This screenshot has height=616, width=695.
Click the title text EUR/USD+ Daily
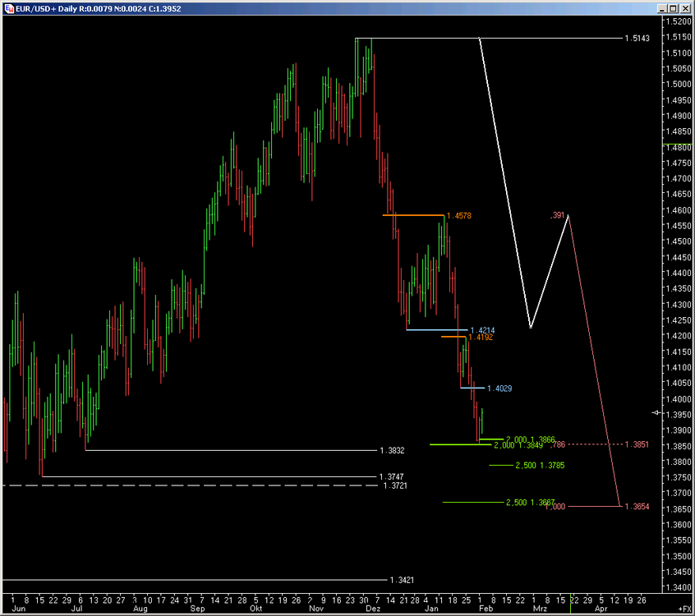tap(46, 8)
